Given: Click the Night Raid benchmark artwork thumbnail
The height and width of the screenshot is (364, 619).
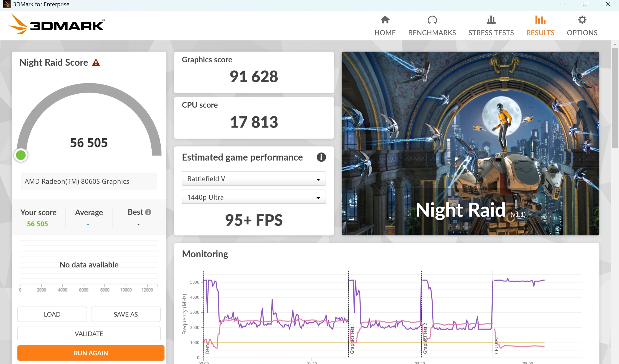Looking at the screenshot, I should [470, 143].
